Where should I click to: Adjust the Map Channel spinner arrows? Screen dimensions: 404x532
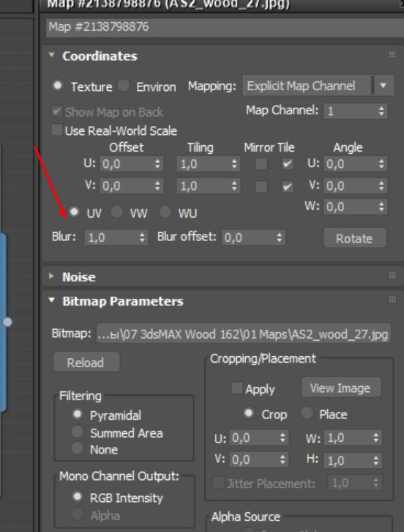pyautogui.click(x=381, y=111)
